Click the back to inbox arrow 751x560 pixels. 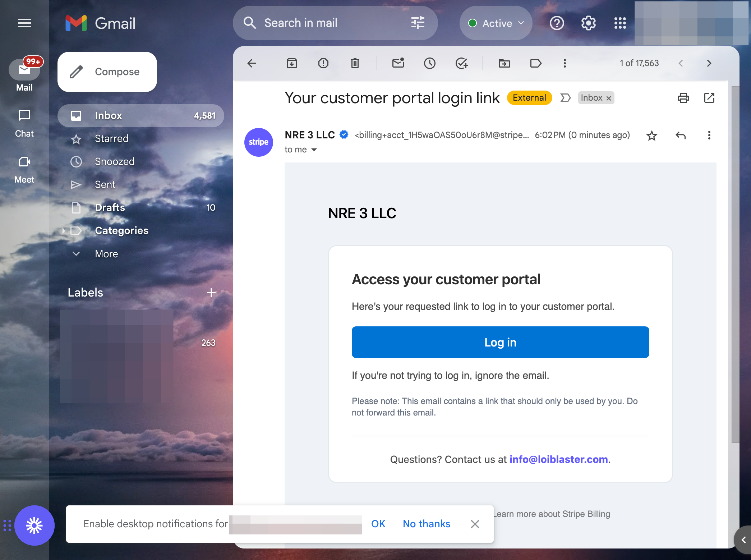click(252, 64)
